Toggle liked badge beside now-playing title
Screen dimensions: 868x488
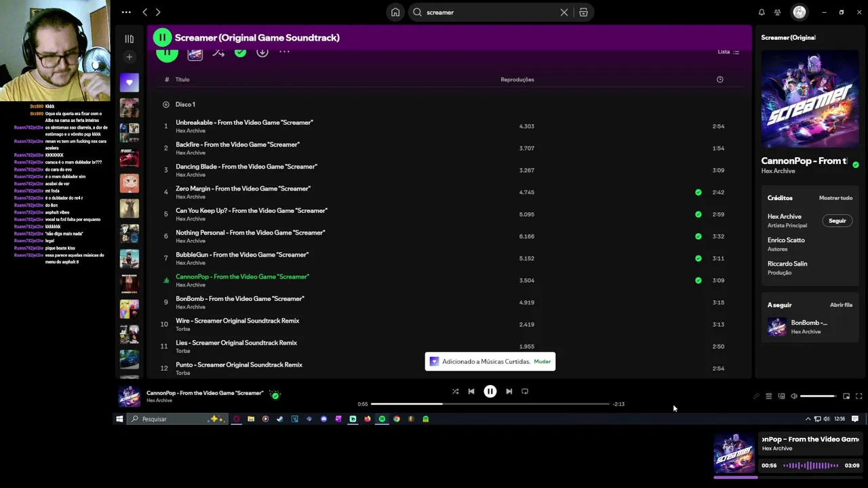tap(275, 394)
